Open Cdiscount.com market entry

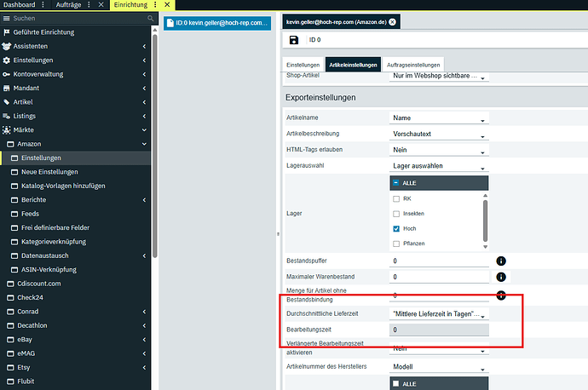(x=39, y=284)
